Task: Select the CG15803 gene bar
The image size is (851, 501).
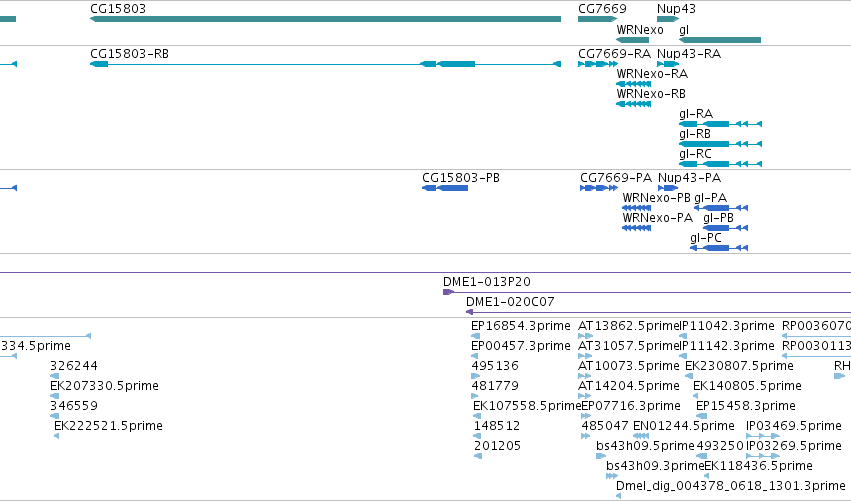Action: click(x=325, y=19)
